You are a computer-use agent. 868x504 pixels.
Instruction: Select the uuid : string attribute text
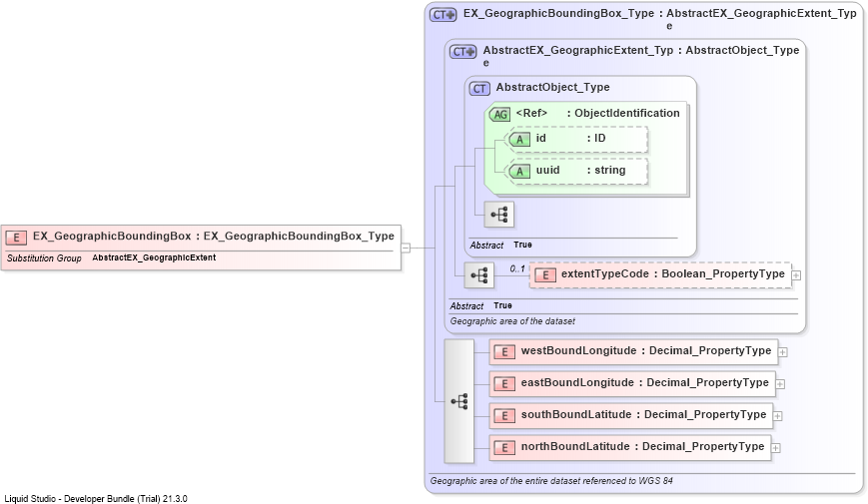pos(580,171)
